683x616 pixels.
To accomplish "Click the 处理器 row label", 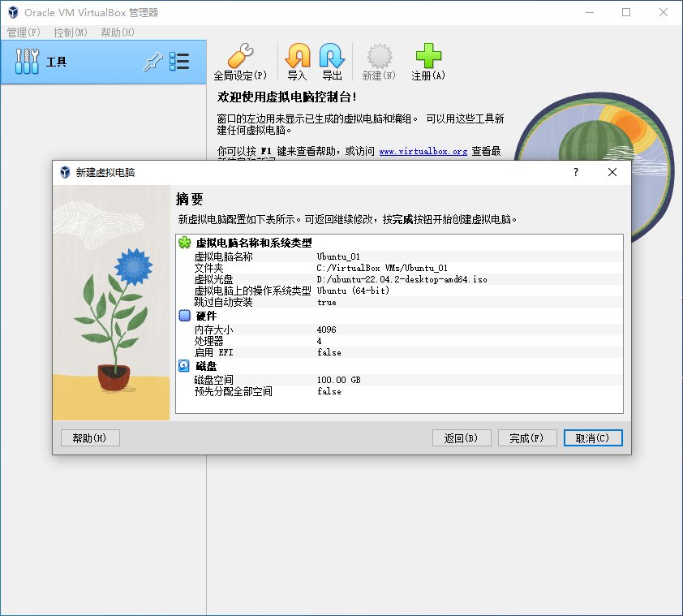I will [208, 341].
